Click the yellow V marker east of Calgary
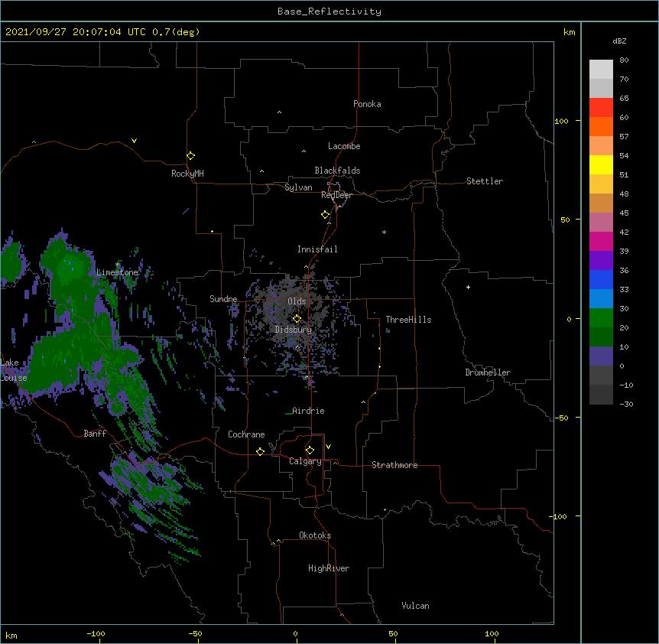 328,447
